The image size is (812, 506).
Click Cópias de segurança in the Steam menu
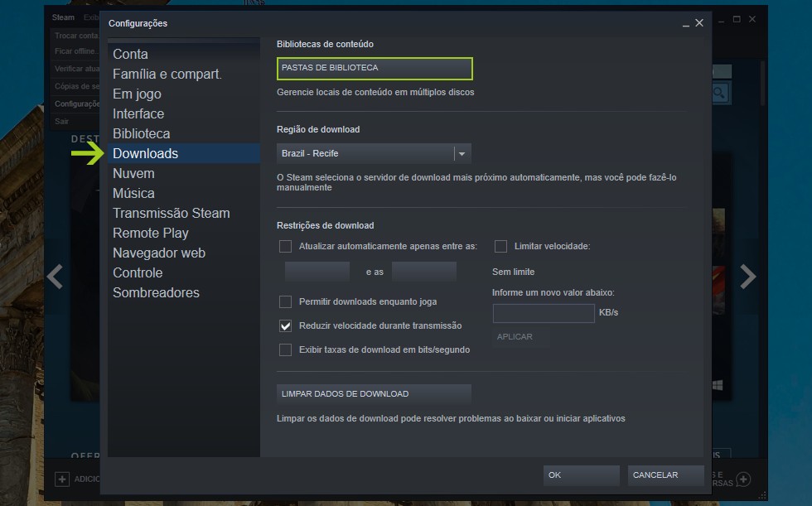pyautogui.click(x=76, y=86)
